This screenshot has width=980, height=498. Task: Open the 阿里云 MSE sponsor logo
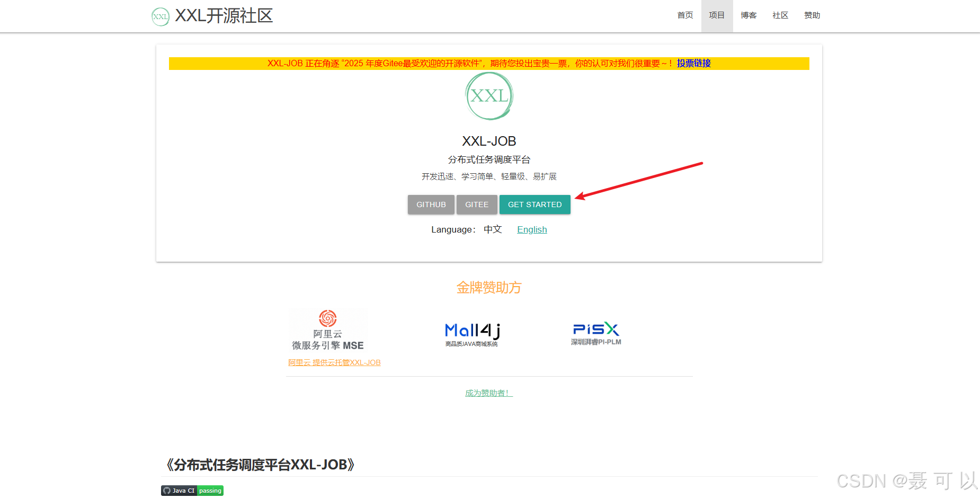pos(328,331)
